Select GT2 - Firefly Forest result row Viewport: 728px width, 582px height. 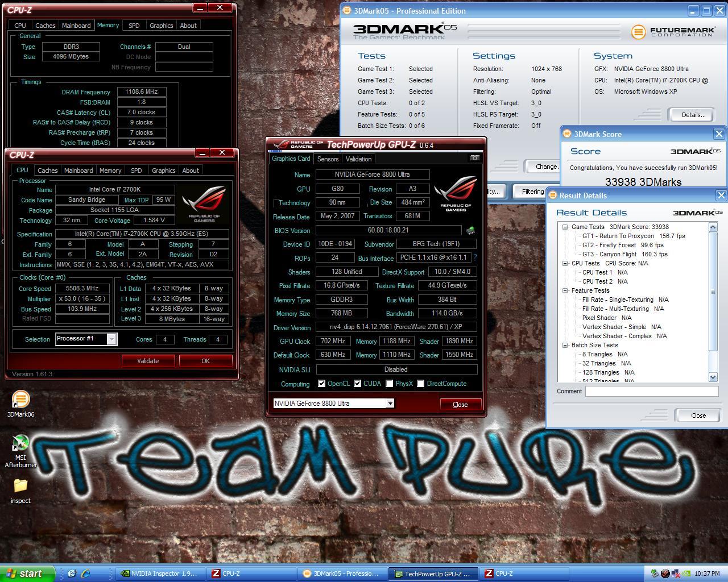point(623,245)
